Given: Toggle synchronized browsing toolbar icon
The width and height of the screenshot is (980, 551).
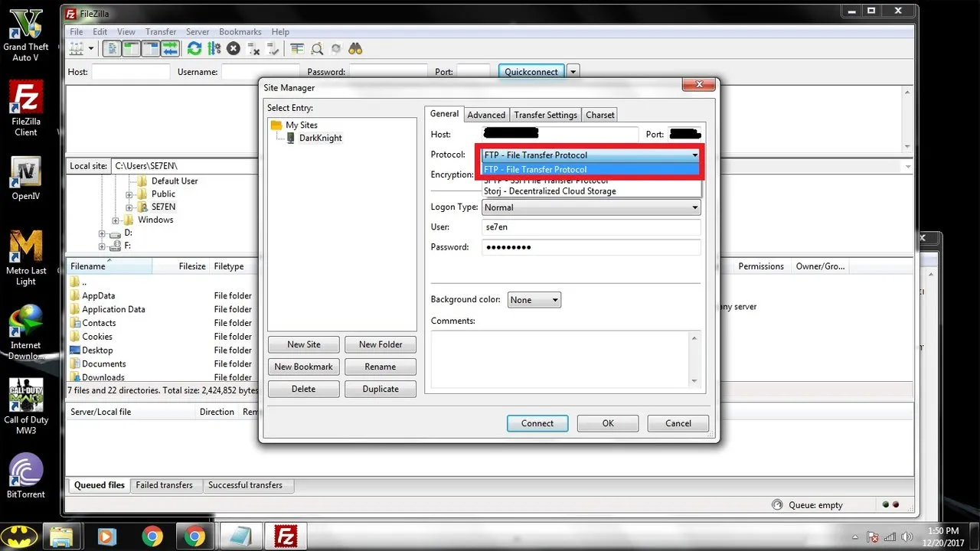Looking at the screenshot, I should click(x=335, y=49).
